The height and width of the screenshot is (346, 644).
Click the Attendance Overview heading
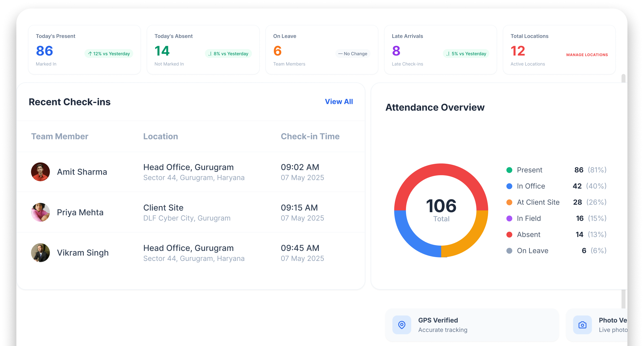435,107
